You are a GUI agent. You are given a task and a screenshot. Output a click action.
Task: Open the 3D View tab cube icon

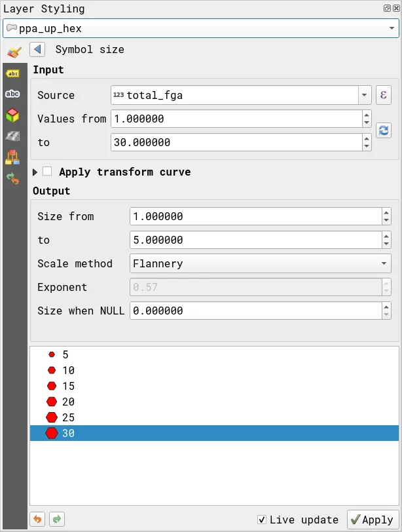(x=12, y=115)
